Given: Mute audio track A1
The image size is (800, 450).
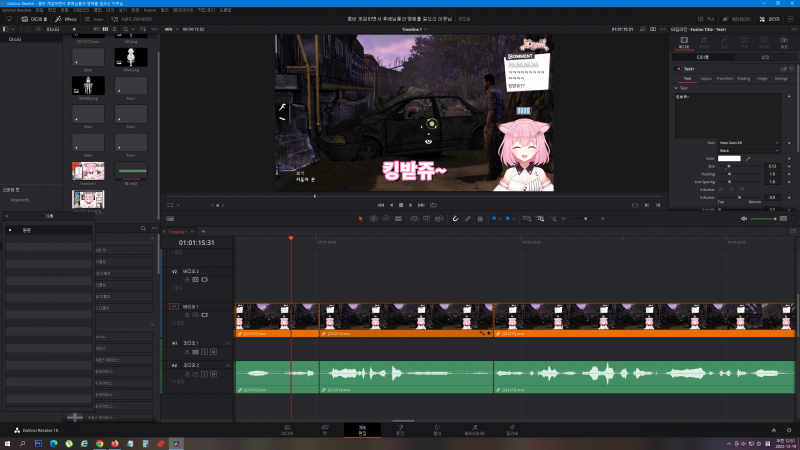Looking at the screenshot, I should coord(212,352).
